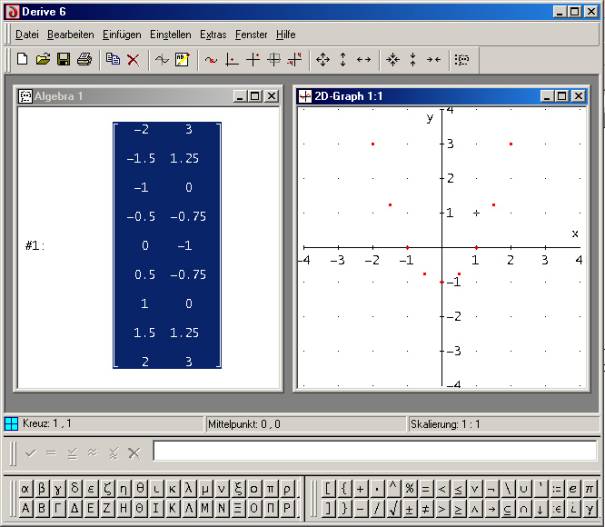Image resolution: width=605 pixels, height=527 pixels.
Task: Select the highlighted matrix expression #1
Action: coord(167,245)
